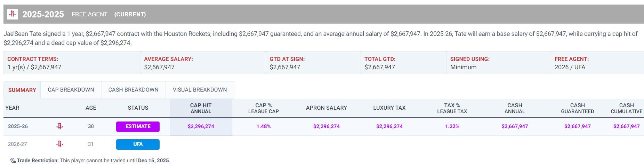Click the purple ESTIMATE status badge

pos(138,126)
